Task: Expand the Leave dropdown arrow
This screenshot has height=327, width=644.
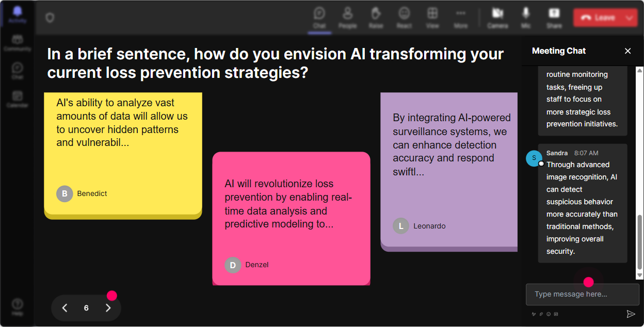Action: click(630, 18)
